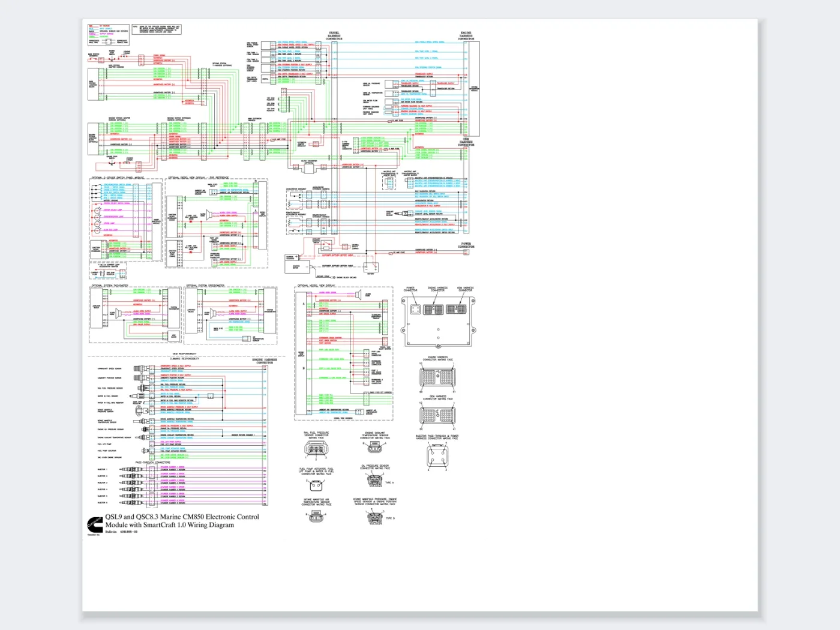Image resolution: width=840 pixels, height=630 pixels.
Task: Click the 'INJECTOR 1' label
Action: [103, 469]
